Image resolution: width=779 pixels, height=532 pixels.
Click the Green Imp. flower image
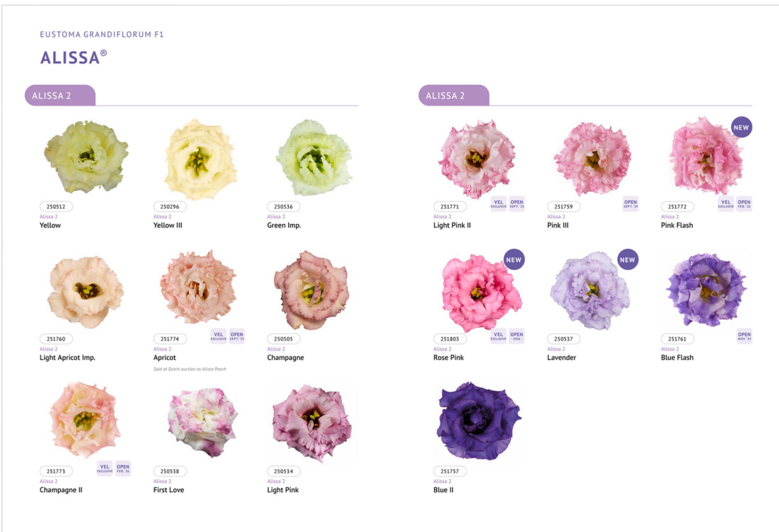pos(314,157)
